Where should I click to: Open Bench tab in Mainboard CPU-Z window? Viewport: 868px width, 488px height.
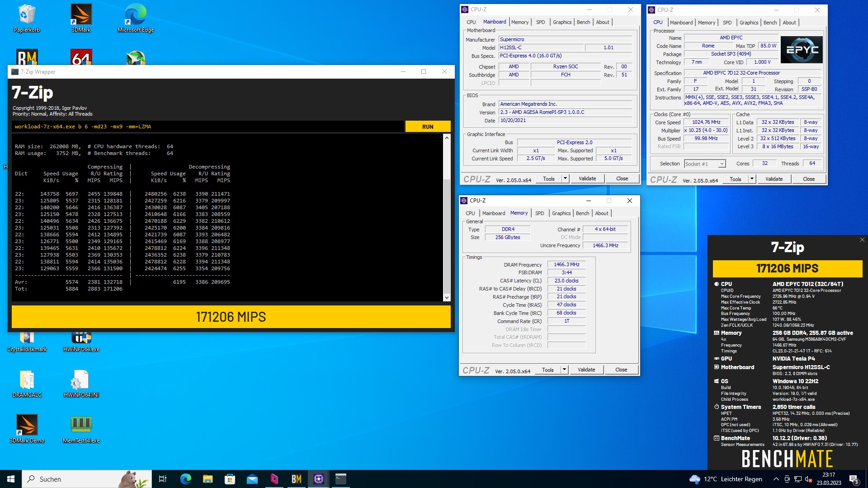coord(583,22)
